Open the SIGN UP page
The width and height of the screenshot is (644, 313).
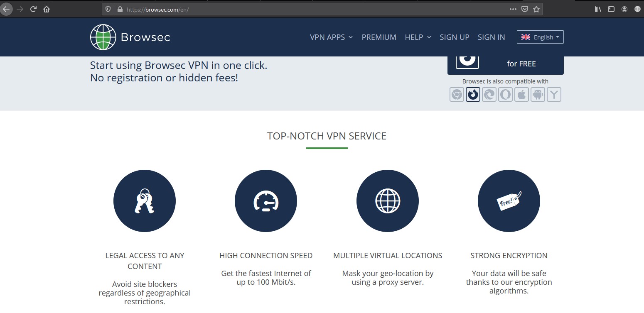point(455,37)
